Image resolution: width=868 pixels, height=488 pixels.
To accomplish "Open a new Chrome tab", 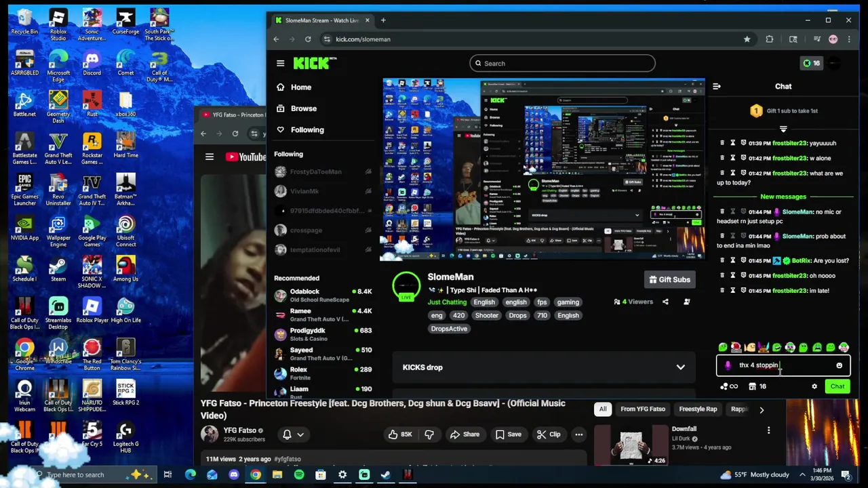I will point(383,20).
